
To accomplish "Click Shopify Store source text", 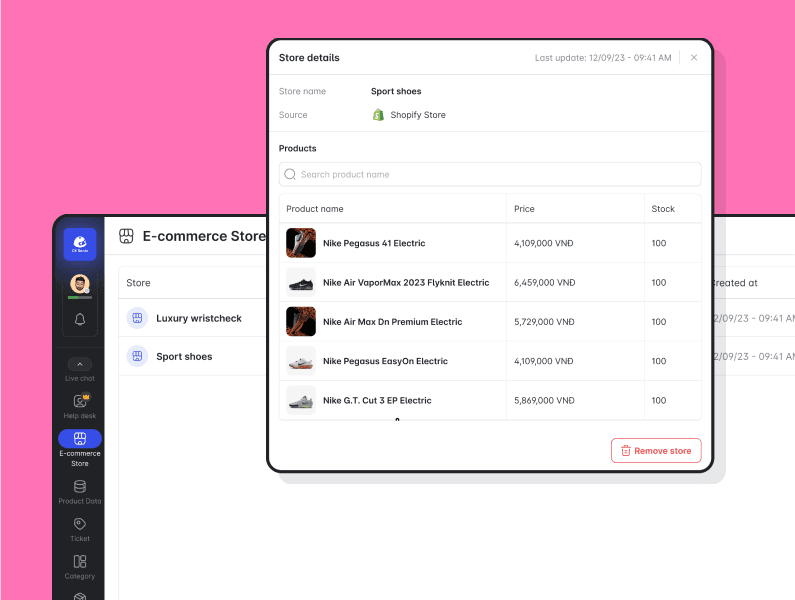I will pos(418,115).
